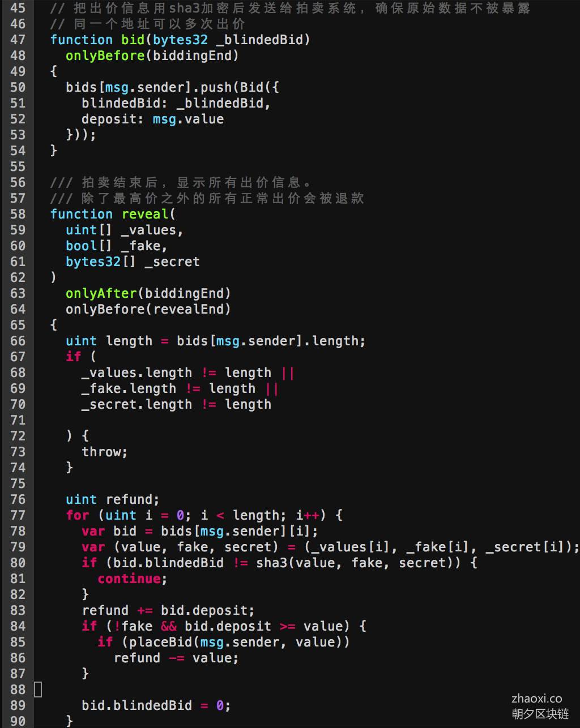Click 'placeBid(msg.sender, value)' call

pos(236,642)
